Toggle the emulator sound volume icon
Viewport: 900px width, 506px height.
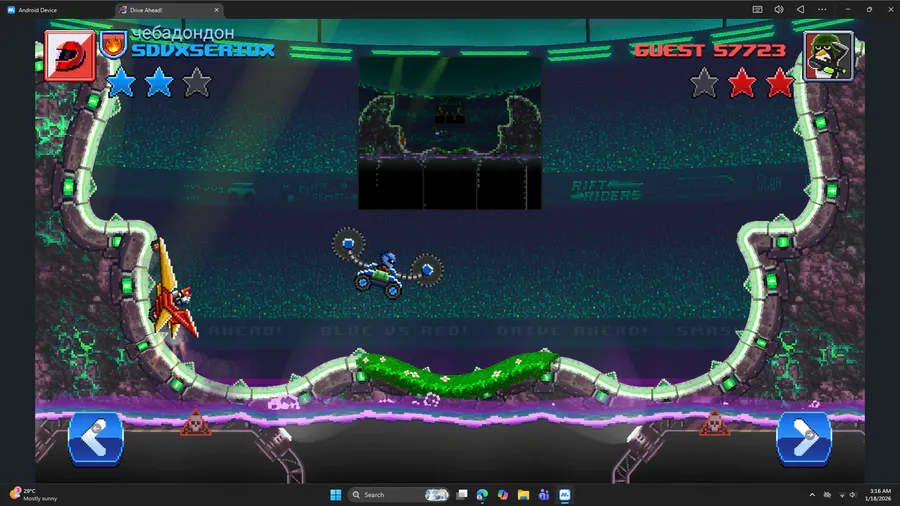pos(779,10)
